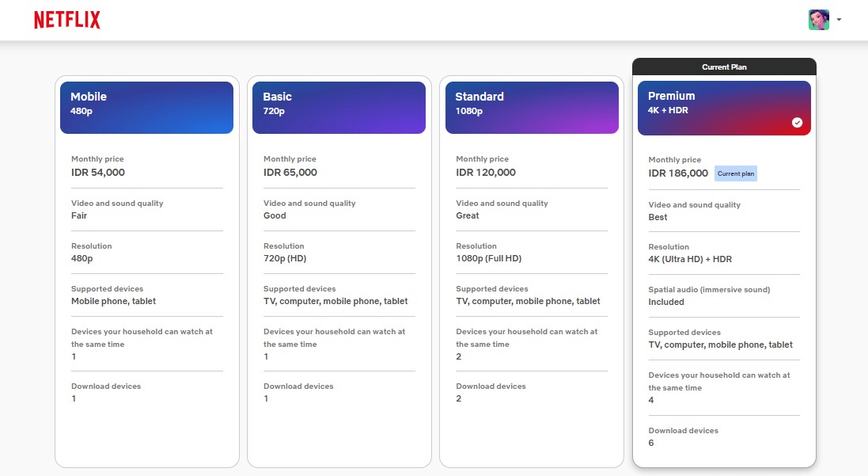Click the IDR 65,000 monthly price

pyautogui.click(x=290, y=173)
